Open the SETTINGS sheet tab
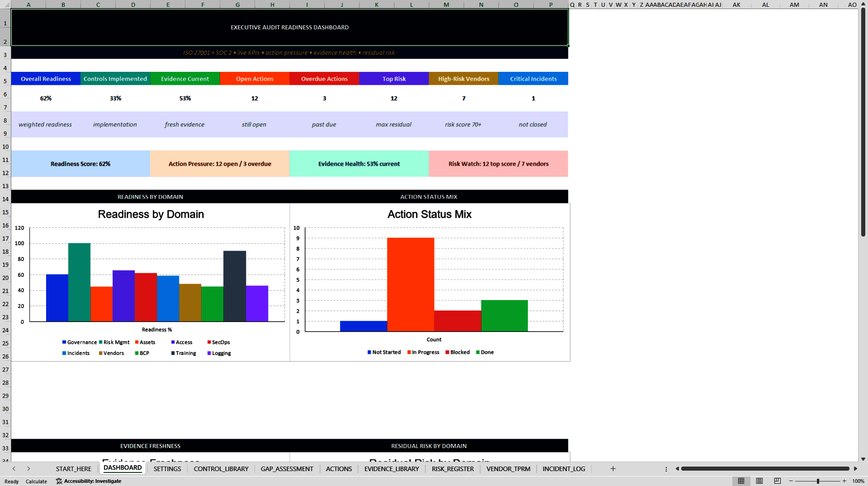The image size is (868, 486). pos(167,469)
